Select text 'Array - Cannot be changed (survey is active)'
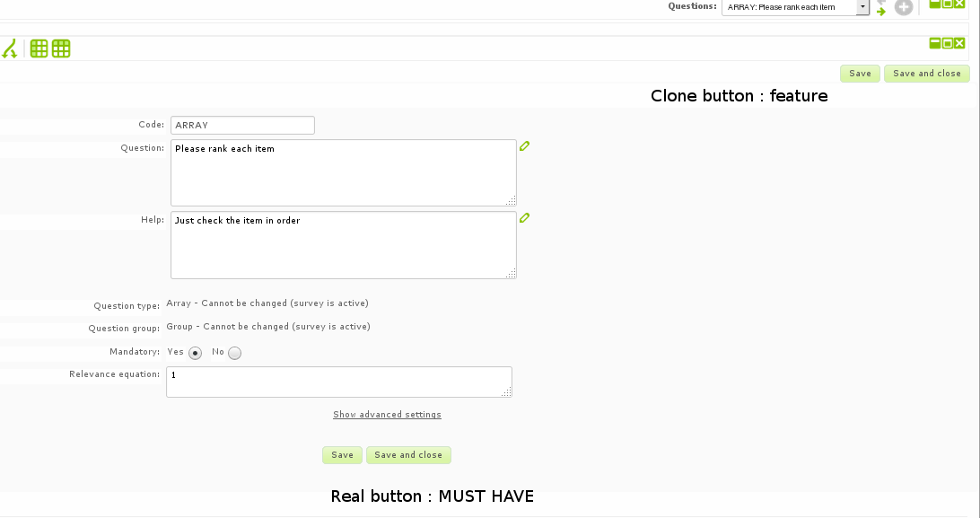 tap(267, 303)
